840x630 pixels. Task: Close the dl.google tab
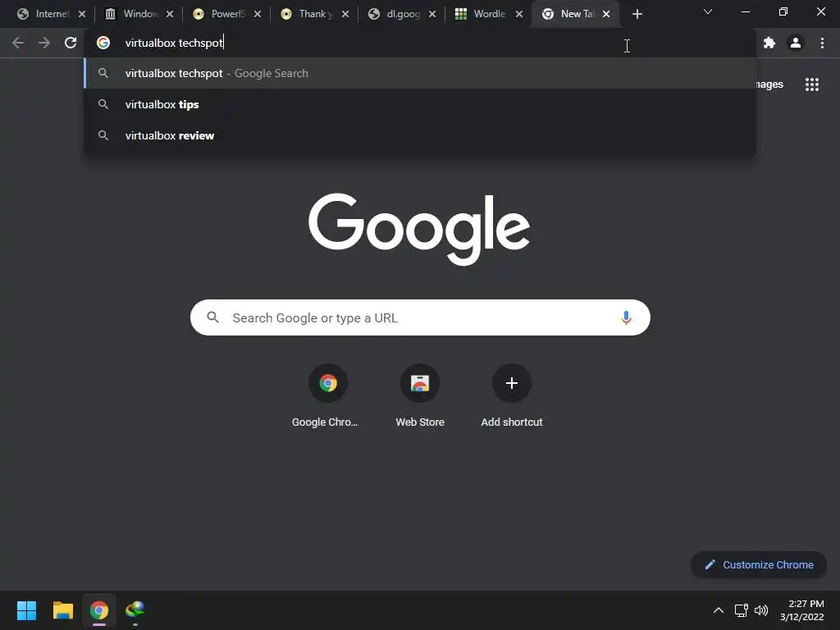432,14
